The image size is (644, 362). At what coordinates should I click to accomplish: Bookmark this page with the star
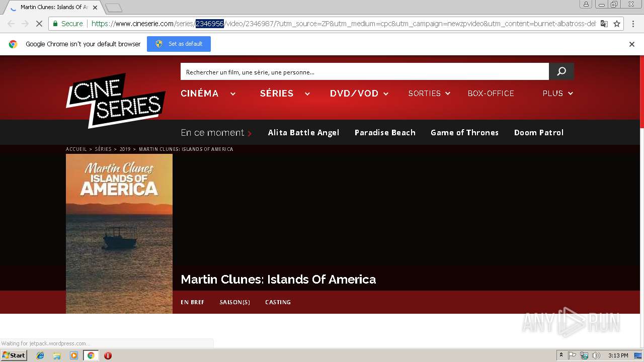617,24
